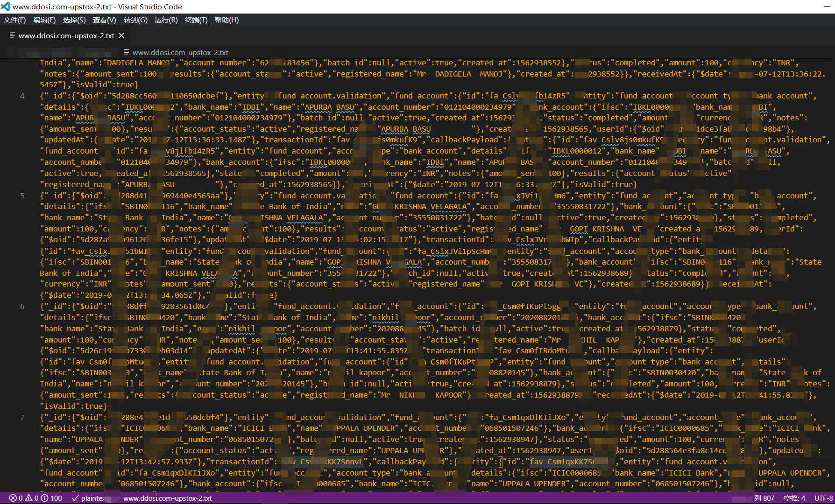The image size is (835, 504).
Task: Click status bar file name www.ddosi.com-upstox-2.txt
Action: point(167,498)
